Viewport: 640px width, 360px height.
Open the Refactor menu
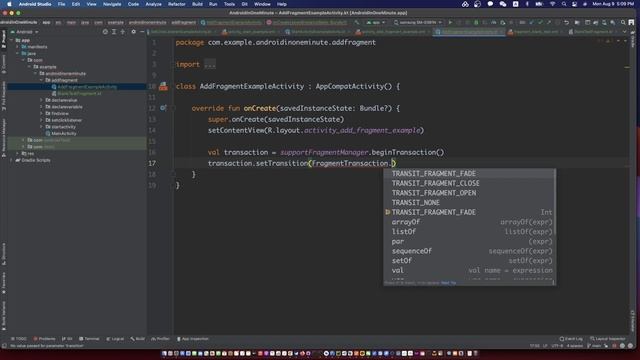coord(177,4)
